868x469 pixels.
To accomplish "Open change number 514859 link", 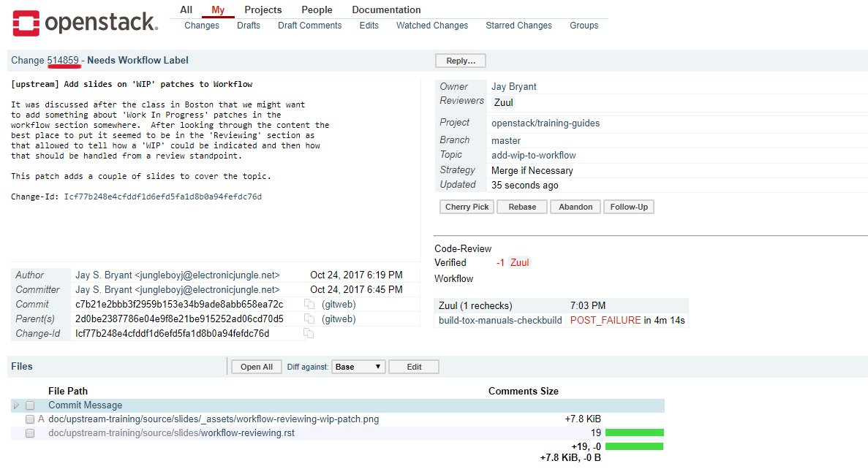I will coord(63,60).
